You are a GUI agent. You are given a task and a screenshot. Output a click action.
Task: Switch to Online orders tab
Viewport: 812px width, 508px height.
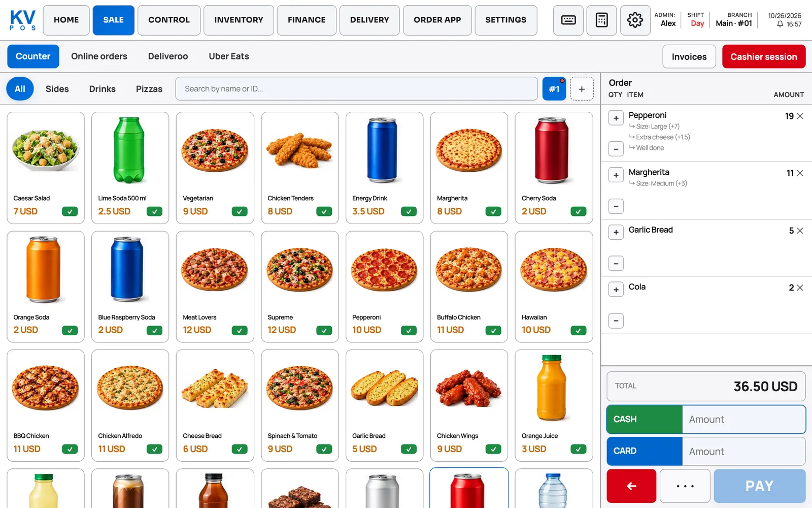(99, 56)
